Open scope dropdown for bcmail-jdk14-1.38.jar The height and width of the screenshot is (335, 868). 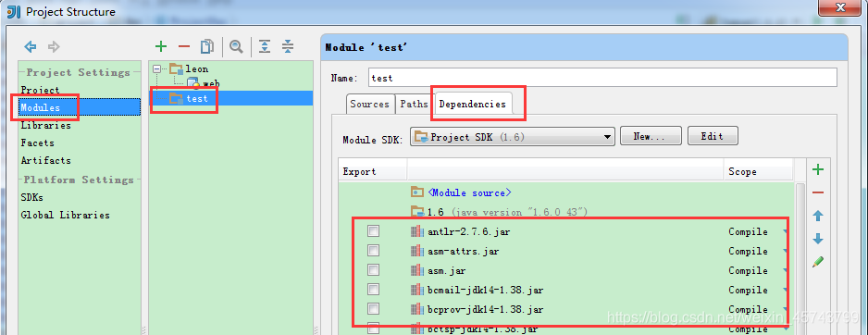coord(786,291)
